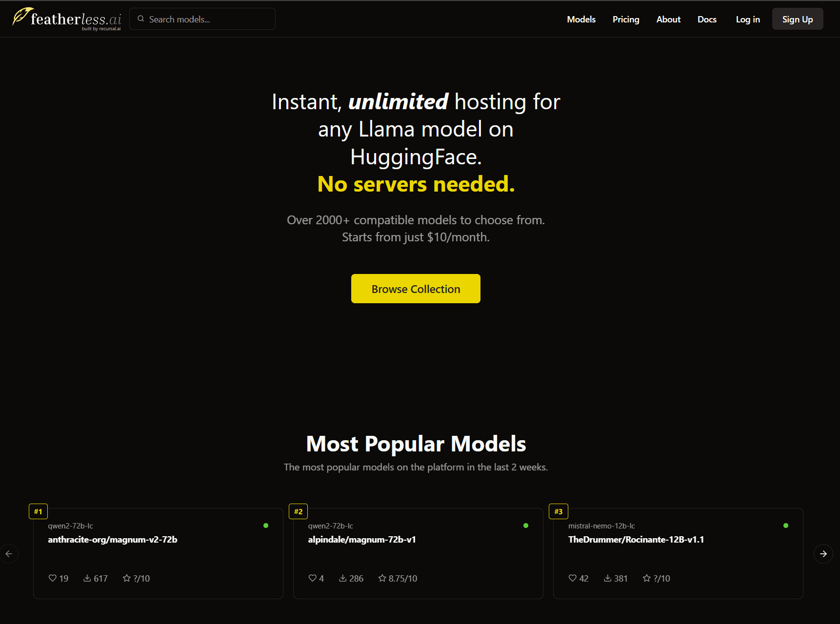This screenshot has width=840, height=624.
Task: Click the 'Starts from just $10/month.' text
Action: coord(416,237)
